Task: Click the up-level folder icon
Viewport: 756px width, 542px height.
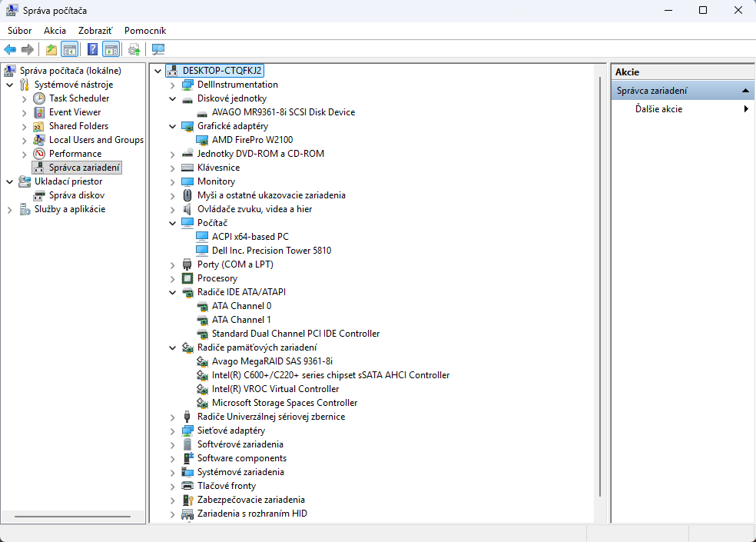Action: click(51, 48)
